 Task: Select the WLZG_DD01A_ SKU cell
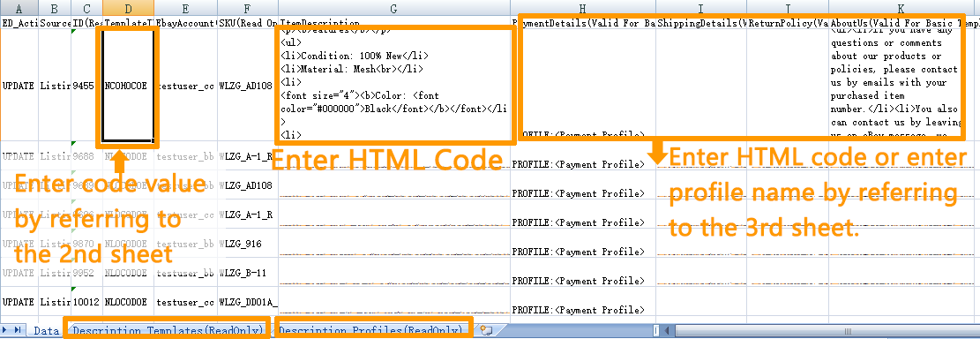248,301
